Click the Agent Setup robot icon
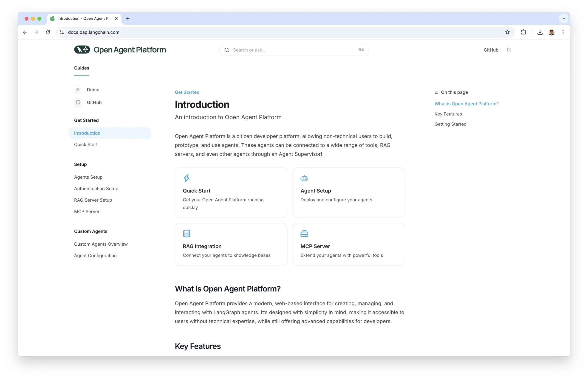 tap(304, 178)
